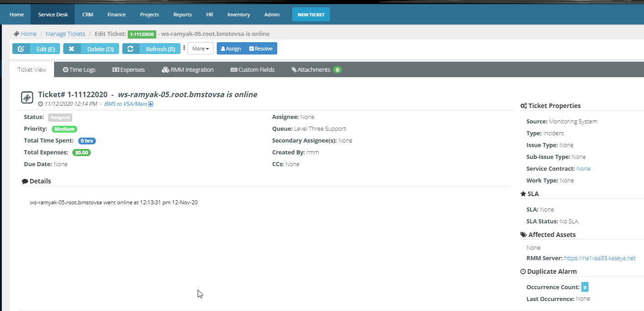
Task: Resolve the ticket with the Resolve button
Action: point(261,49)
